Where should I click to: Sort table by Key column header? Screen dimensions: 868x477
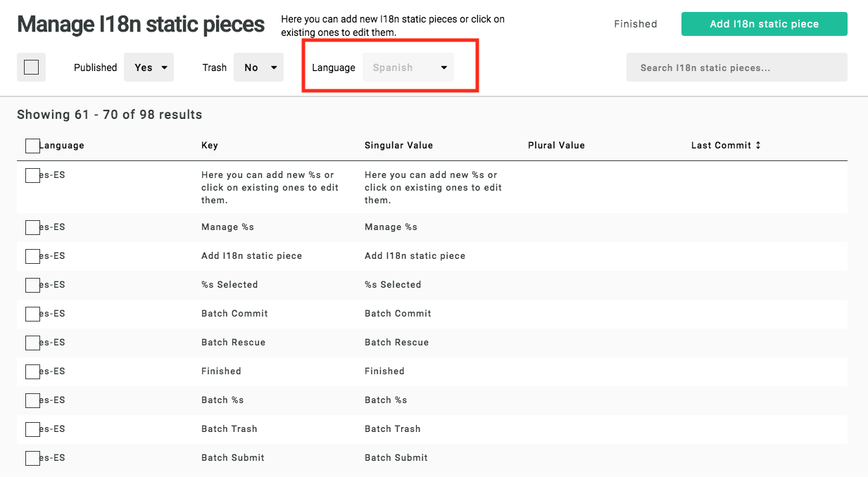[210, 146]
